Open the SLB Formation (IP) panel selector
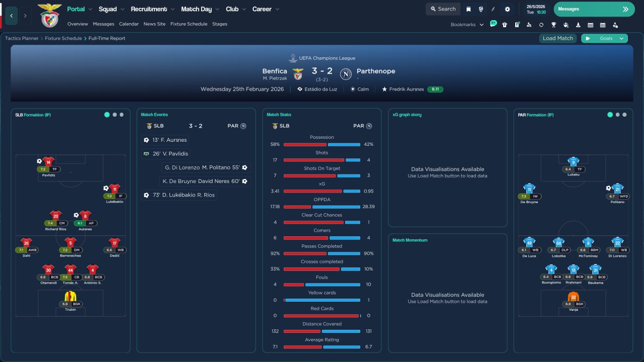 (33, 115)
